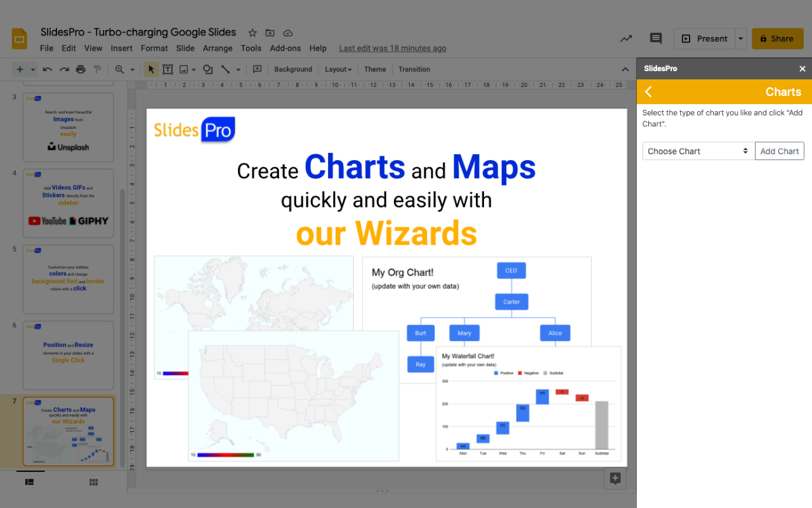Select the CEO org chart box
812x508 pixels.
tap(511, 271)
